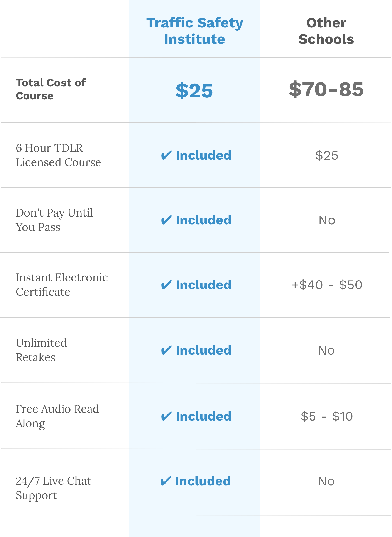Click the Instant Electronic Certificate label
The width and height of the screenshot is (392, 537).
[x=62, y=285]
